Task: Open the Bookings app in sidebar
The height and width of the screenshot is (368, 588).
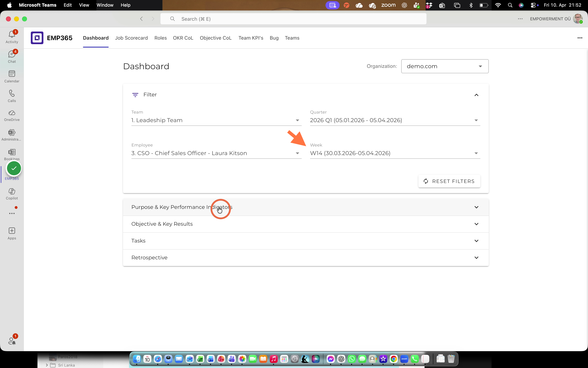Action: [12, 155]
